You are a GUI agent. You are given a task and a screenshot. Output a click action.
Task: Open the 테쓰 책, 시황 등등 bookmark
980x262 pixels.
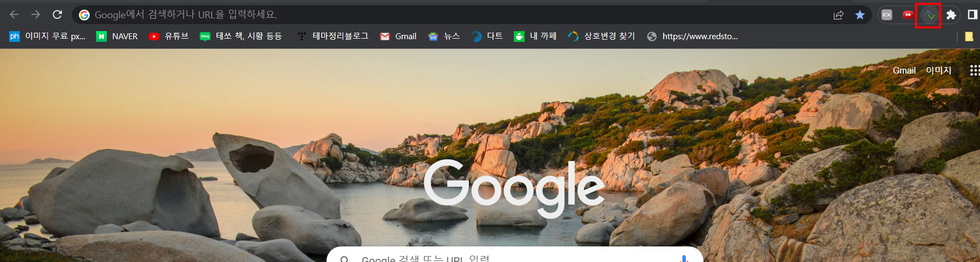(241, 37)
